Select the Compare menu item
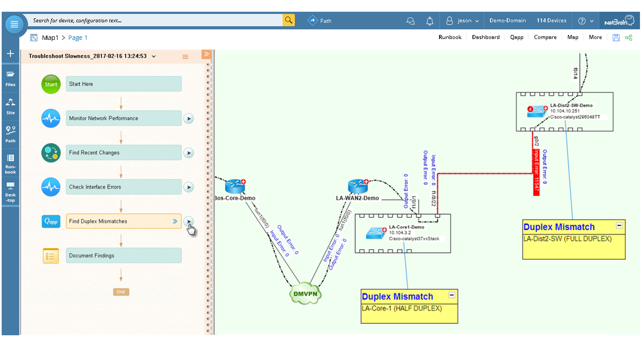This screenshot has width=644, height=348. 545,37
